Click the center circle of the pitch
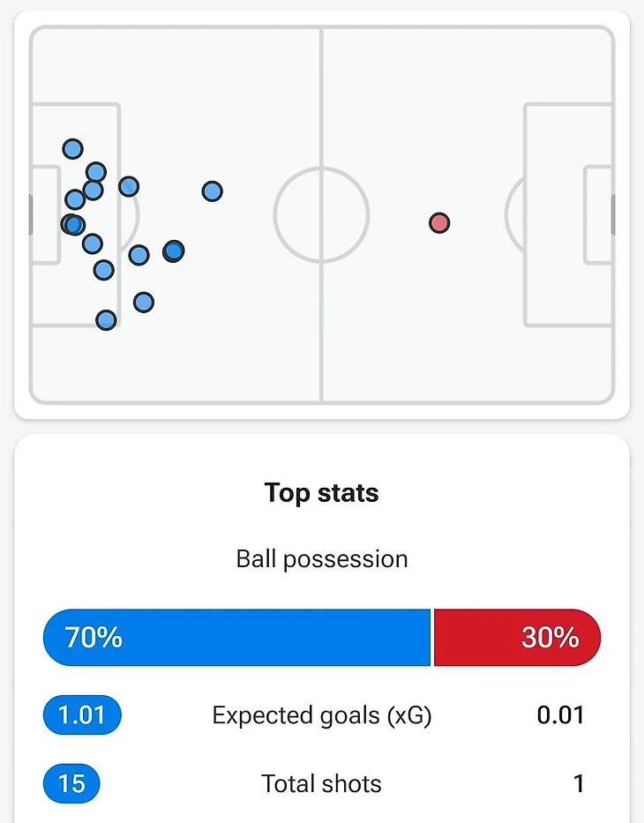 tap(321, 214)
